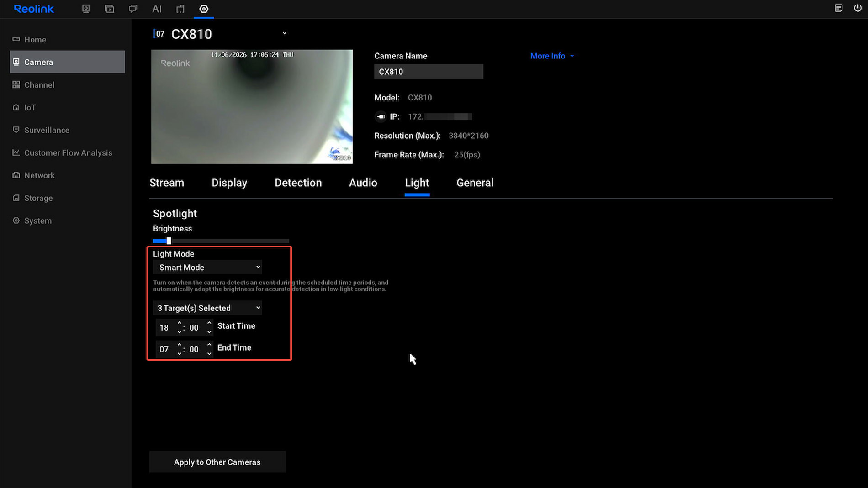Open Channel settings in sidebar
This screenshot has width=868, height=488.
tap(67, 84)
